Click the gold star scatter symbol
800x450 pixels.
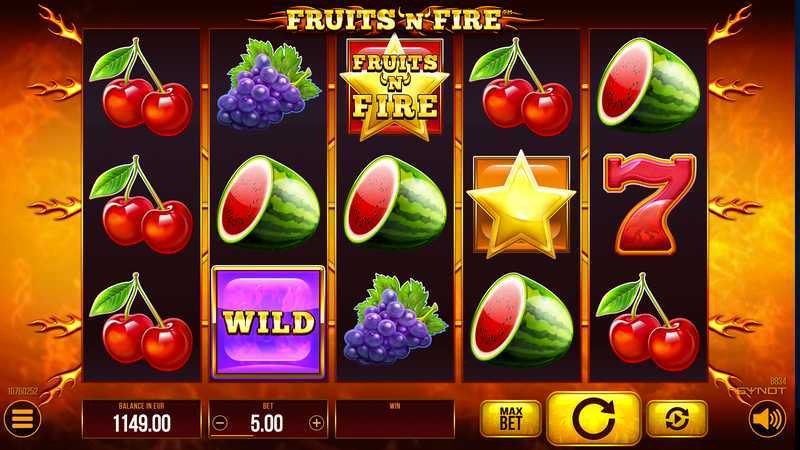(x=520, y=205)
